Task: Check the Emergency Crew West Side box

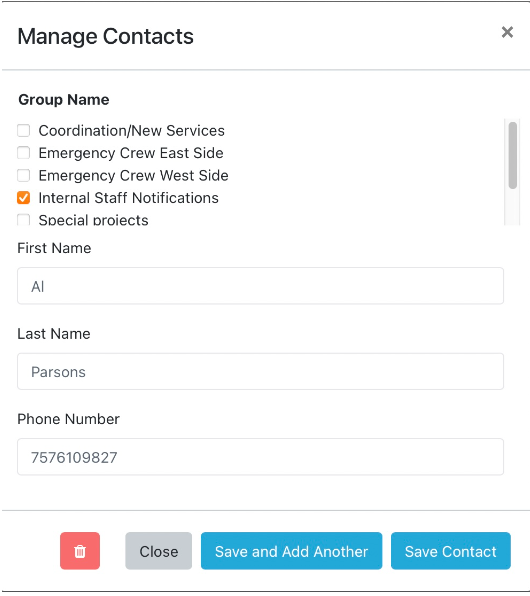Action: (24, 175)
